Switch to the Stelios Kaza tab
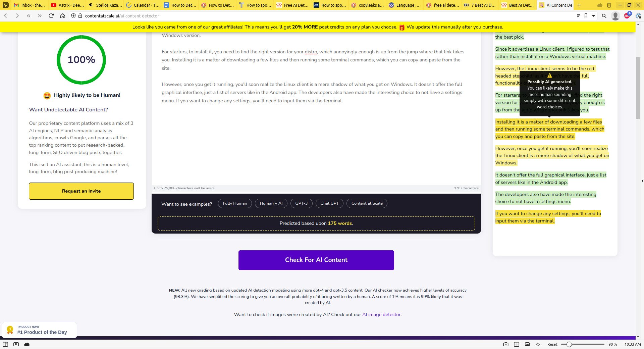 click(105, 5)
